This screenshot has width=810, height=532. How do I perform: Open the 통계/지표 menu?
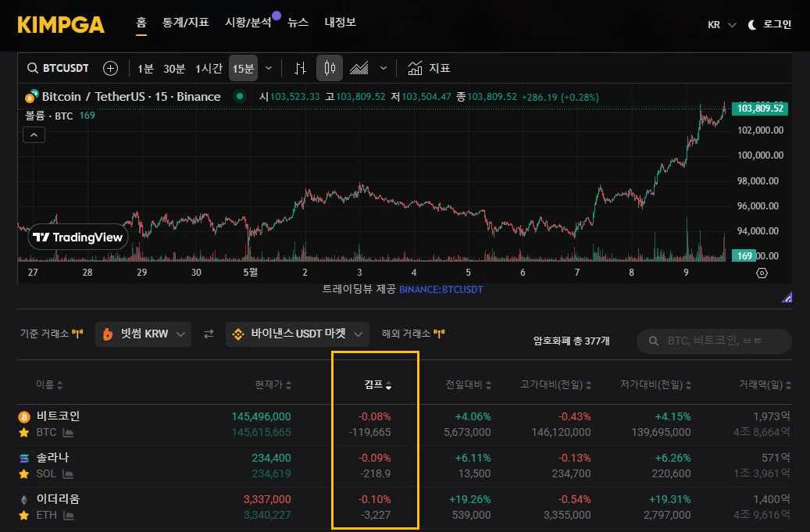click(x=185, y=22)
